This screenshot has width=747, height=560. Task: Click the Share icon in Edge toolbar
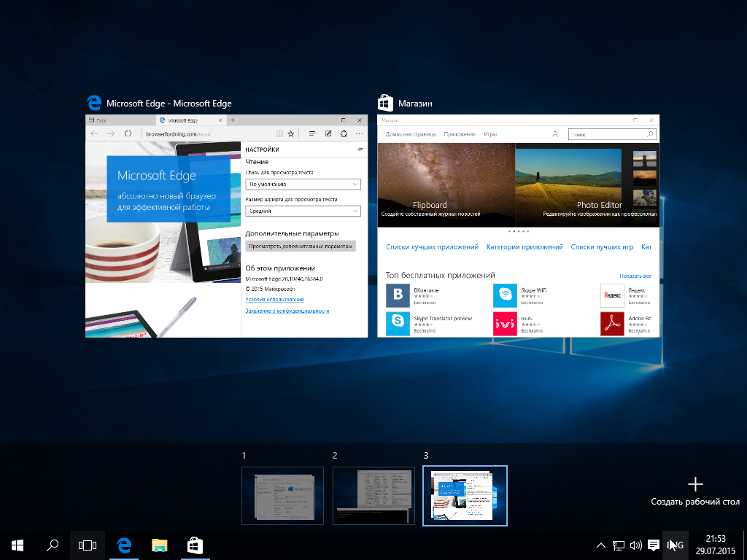[x=344, y=134]
